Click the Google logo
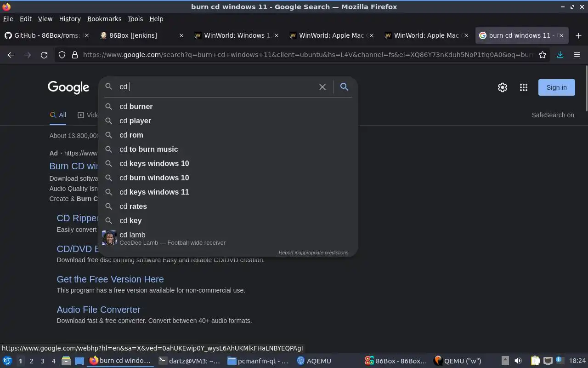 [68, 87]
